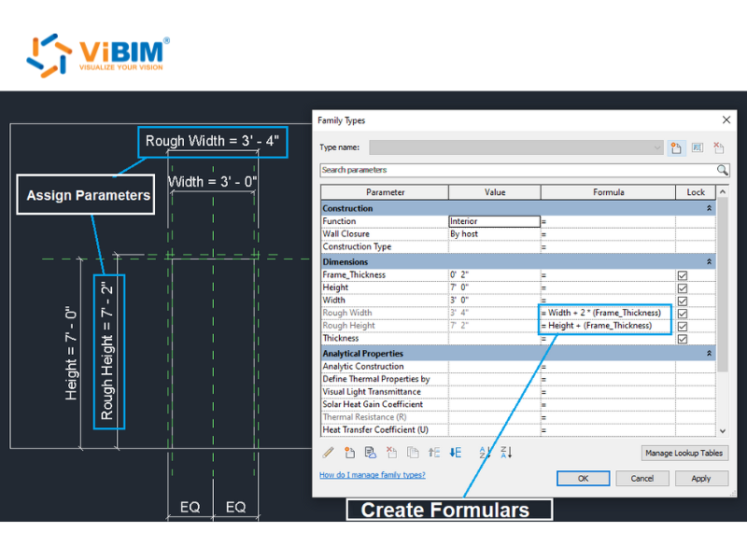Click the Delete Type icon at top right
The width and height of the screenshot is (747, 560).
click(x=718, y=148)
